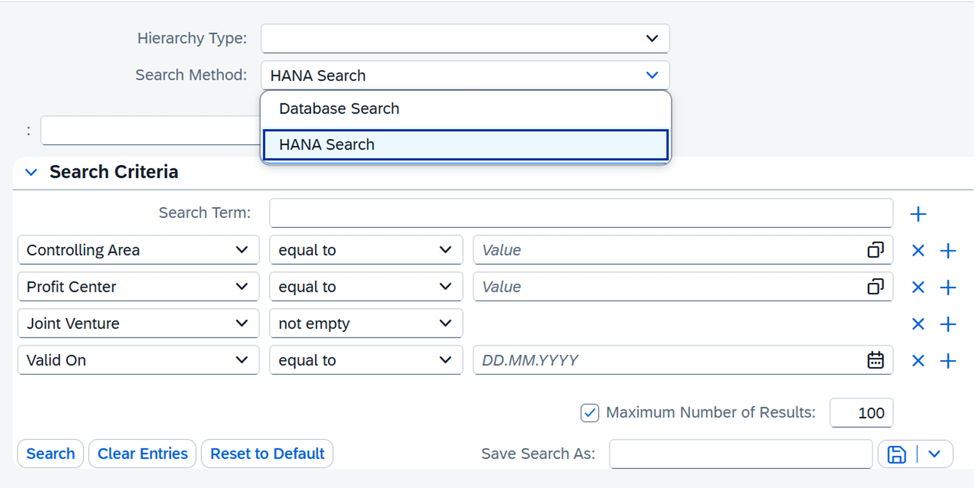This screenshot has width=980, height=488.
Task: Add a row after Search Term
Action: tap(918, 214)
